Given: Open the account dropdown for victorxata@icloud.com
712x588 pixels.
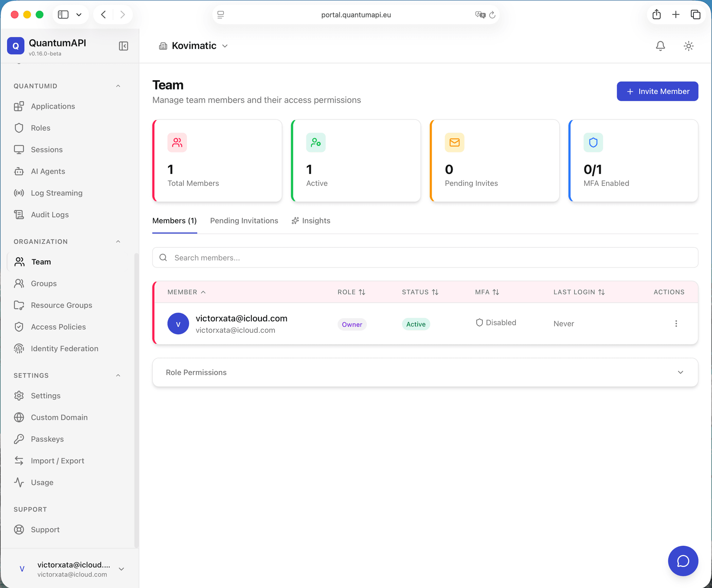Looking at the screenshot, I should tap(121, 569).
